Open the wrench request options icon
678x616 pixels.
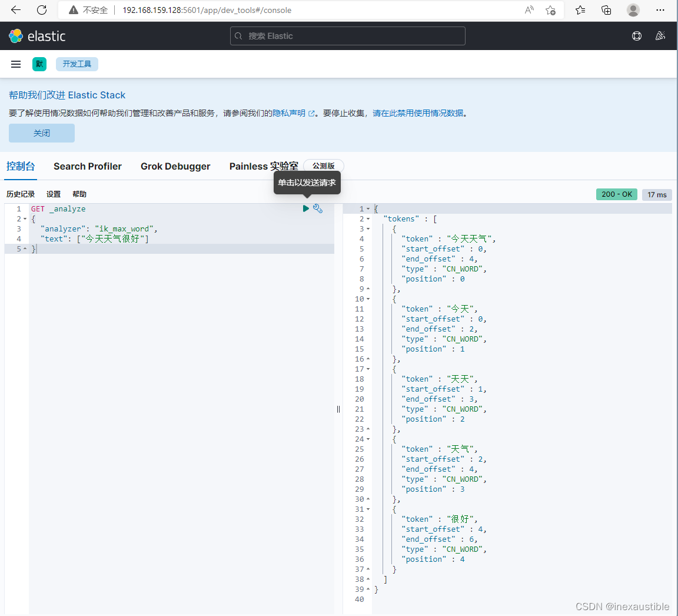(318, 208)
